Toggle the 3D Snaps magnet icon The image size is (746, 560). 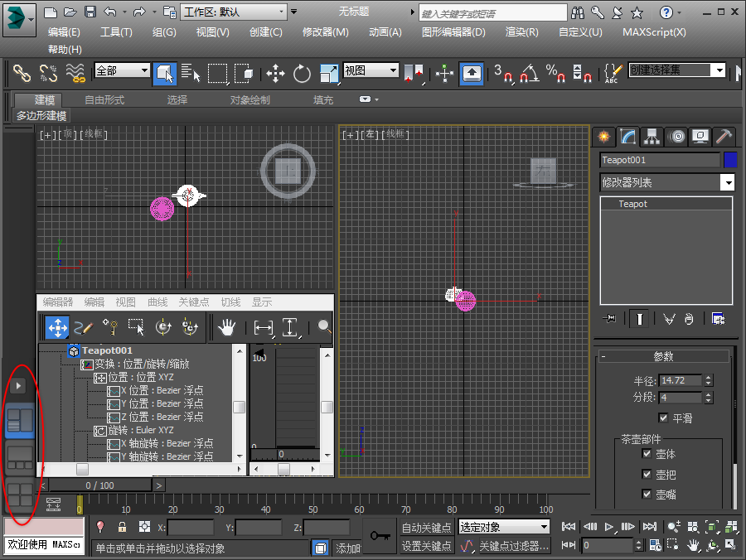[504, 74]
